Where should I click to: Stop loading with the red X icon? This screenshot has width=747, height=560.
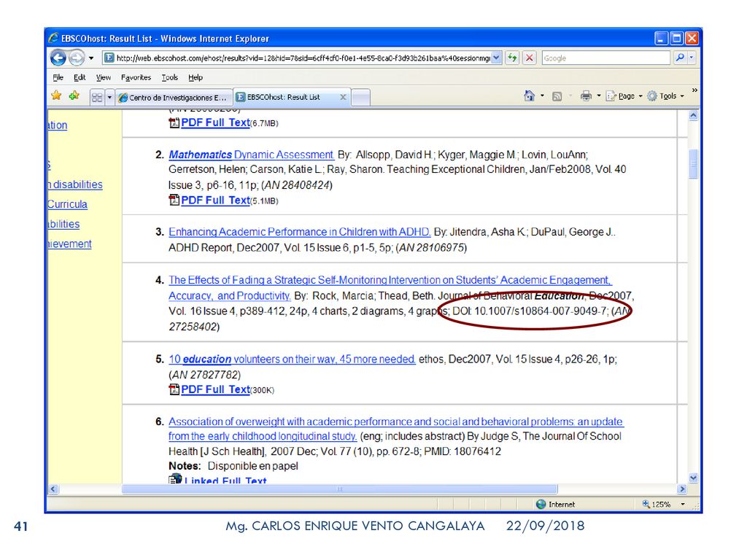[x=530, y=58]
